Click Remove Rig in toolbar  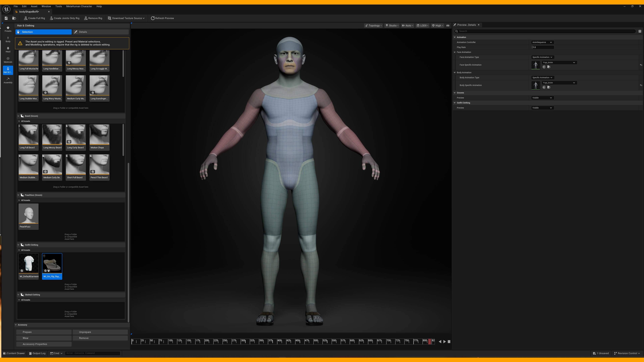(93, 18)
